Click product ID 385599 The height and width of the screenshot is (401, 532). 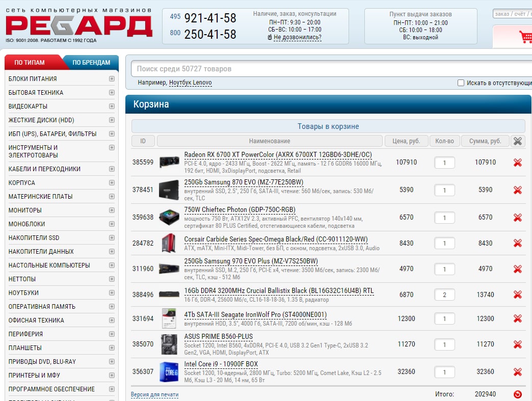click(x=143, y=163)
